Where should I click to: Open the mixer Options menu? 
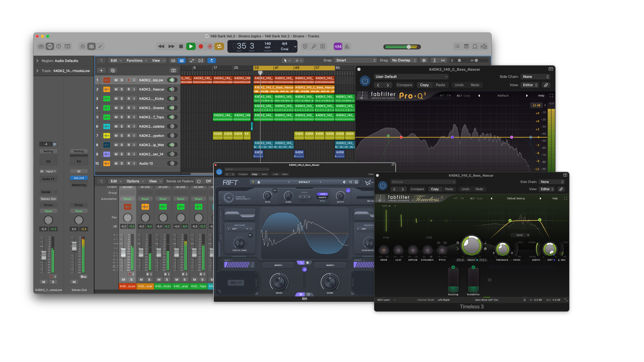tap(135, 181)
